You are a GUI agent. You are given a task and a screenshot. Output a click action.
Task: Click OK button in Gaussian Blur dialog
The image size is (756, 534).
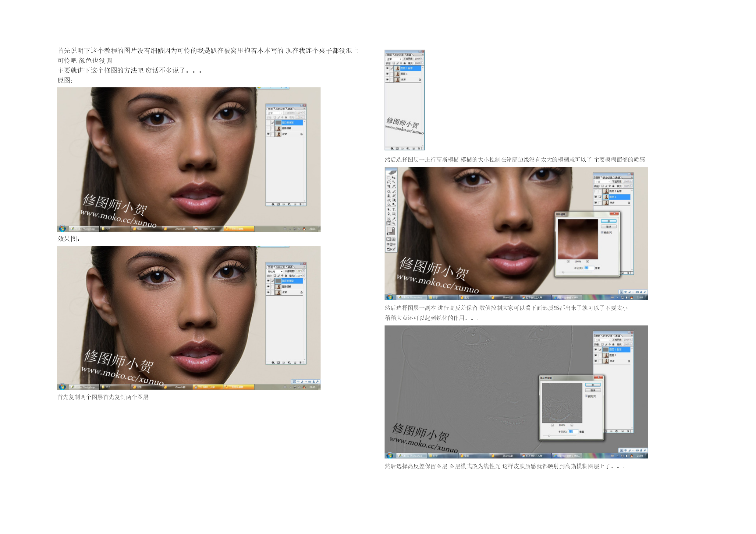pos(609,221)
